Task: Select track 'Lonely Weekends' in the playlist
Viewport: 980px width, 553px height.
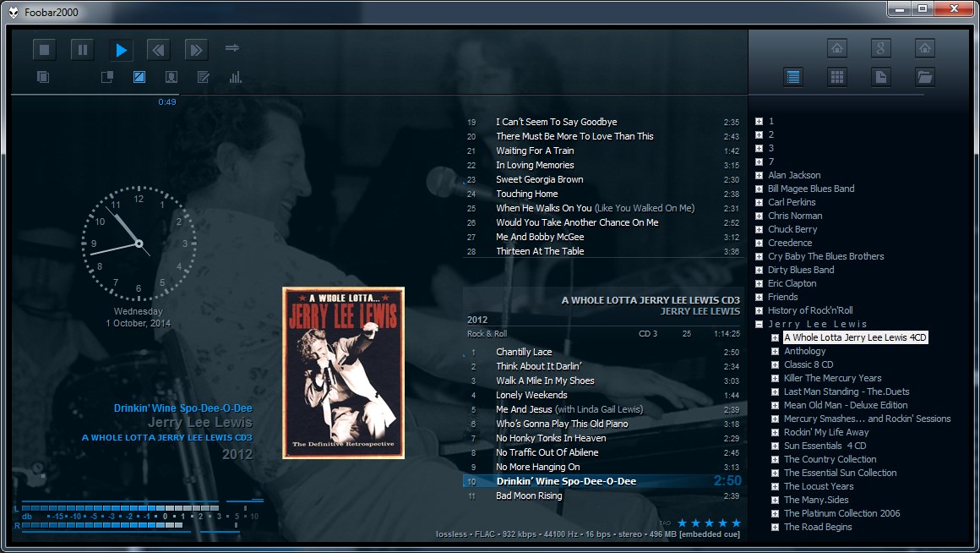Action: [x=603, y=396]
